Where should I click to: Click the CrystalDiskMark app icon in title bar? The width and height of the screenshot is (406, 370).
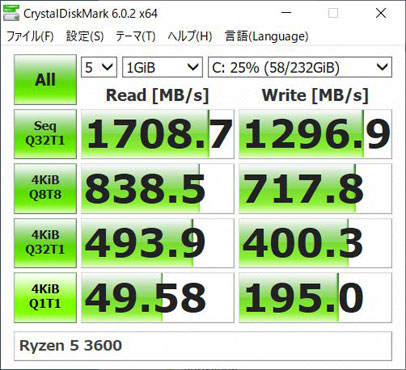pos(11,14)
